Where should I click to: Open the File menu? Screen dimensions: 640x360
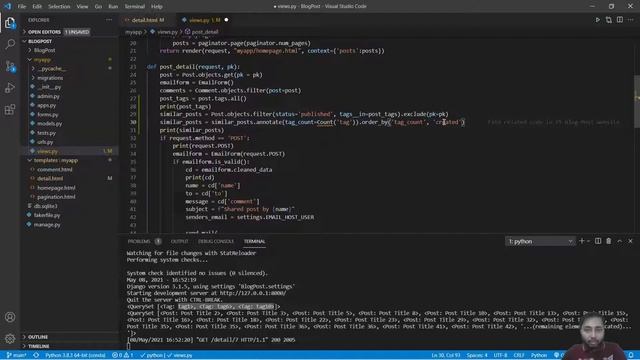22,7
